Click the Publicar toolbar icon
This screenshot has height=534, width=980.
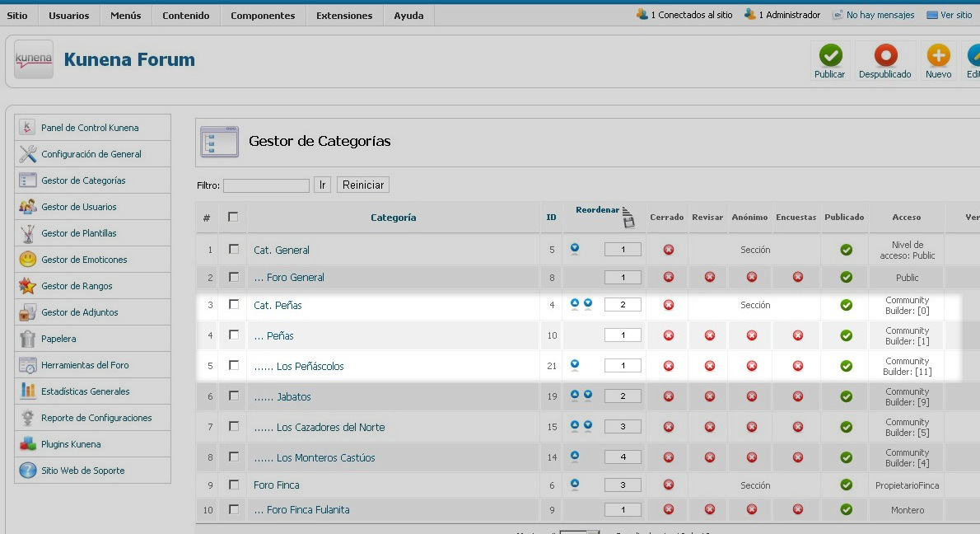[x=830, y=55]
